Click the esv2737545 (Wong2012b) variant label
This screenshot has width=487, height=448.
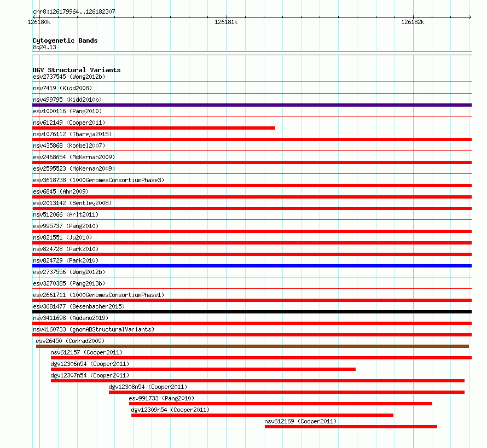click(x=69, y=77)
